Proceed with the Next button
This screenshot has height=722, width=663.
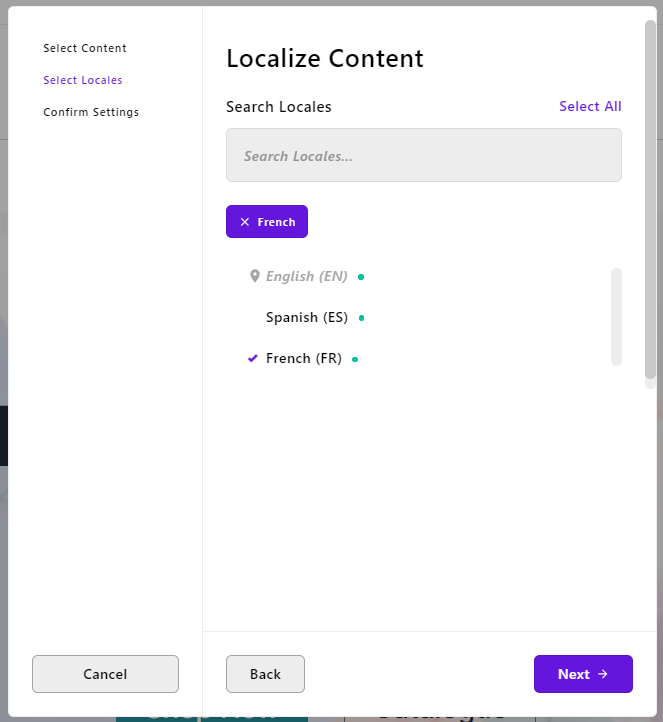pos(583,674)
